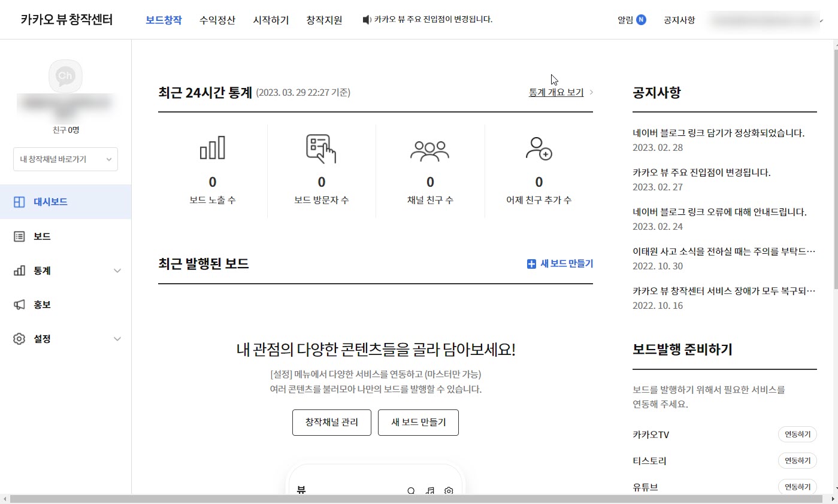Image resolution: width=838 pixels, height=504 pixels.
Task: Click the arrow next to 통계 개요 보기
Action: (x=591, y=93)
